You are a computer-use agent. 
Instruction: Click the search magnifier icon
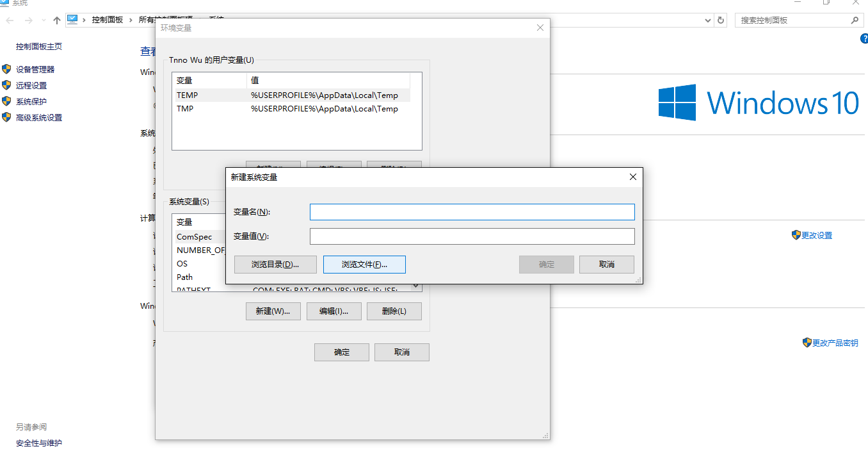[855, 20]
